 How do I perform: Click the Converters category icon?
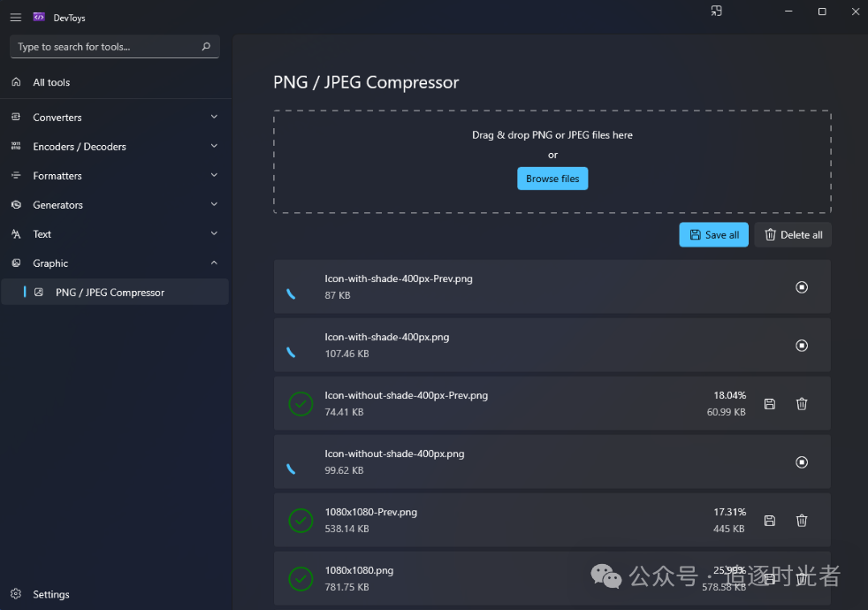[16, 117]
